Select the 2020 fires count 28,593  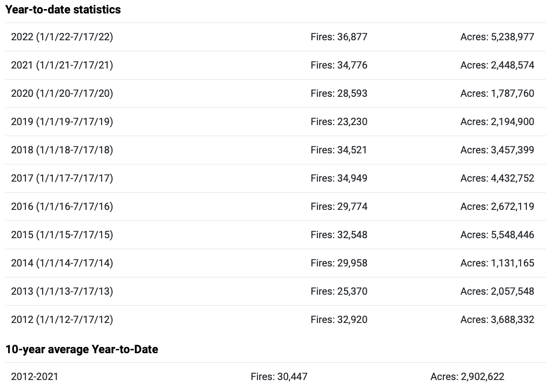click(339, 93)
